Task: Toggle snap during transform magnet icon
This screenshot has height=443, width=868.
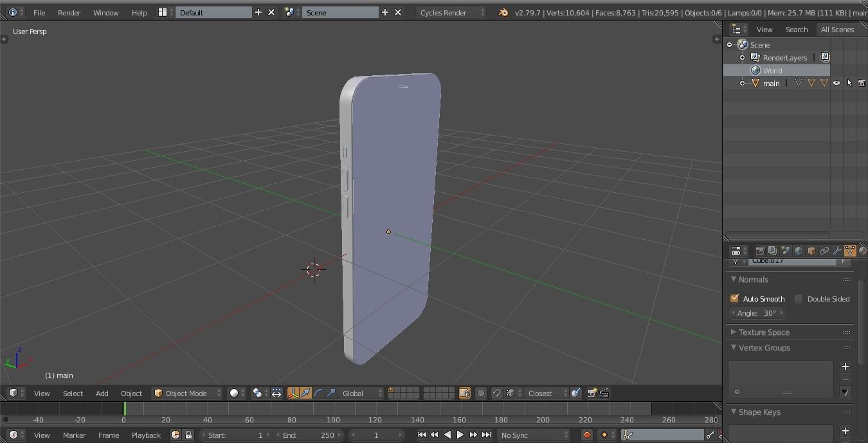Action: [x=496, y=393]
